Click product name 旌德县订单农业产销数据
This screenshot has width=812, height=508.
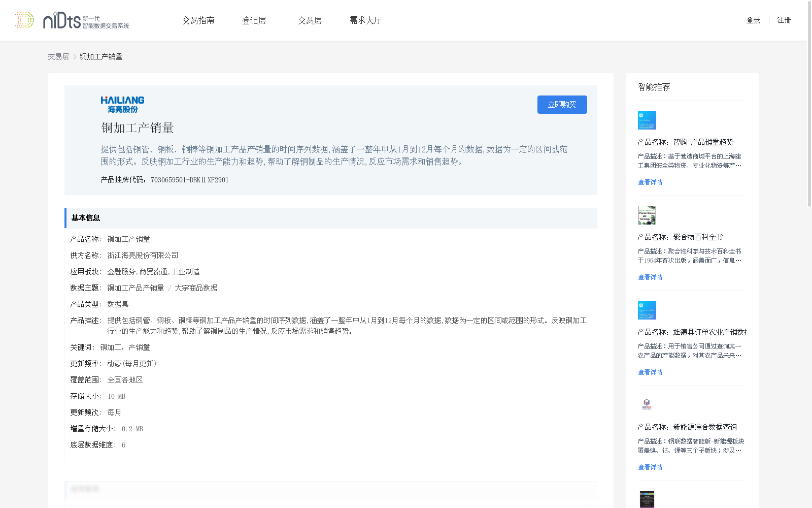tap(710, 332)
